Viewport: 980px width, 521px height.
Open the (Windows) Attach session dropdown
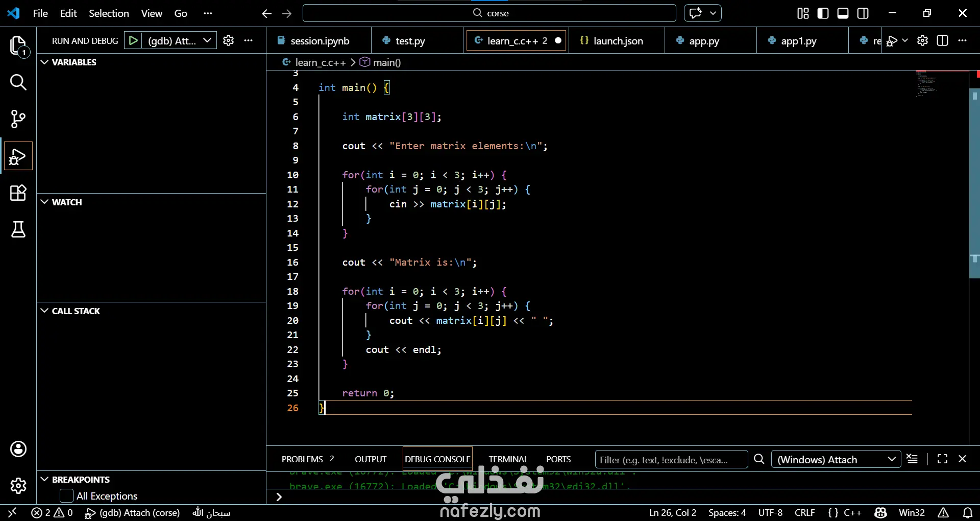click(x=837, y=460)
